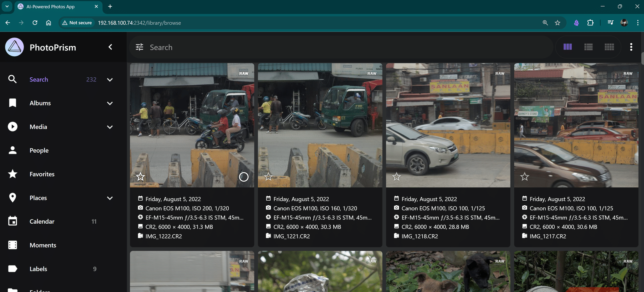The height and width of the screenshot is (292, 644).
Task: Open Labels in the sidebar
Action: pos(38,269)
